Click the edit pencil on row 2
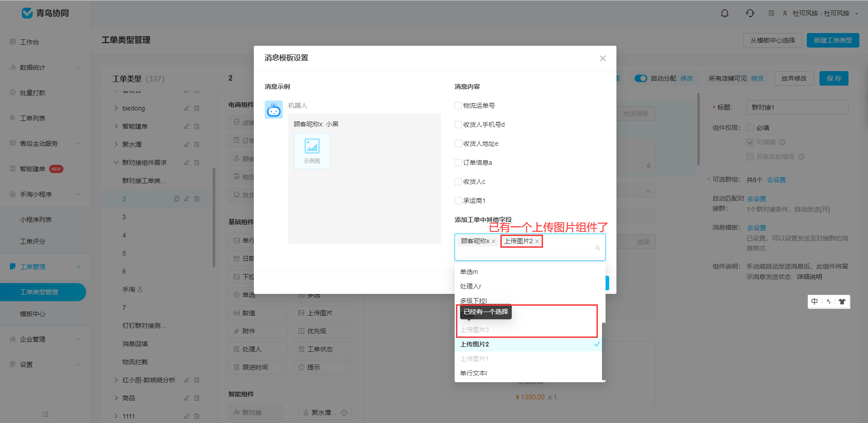Screen dimensions: 868x423 (187, 199)
